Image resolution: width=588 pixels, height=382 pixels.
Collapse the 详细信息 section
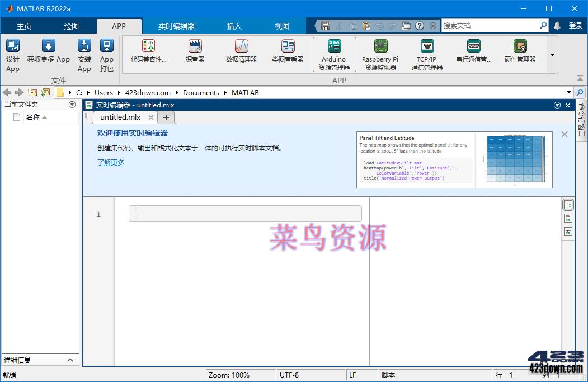click(70, 360)
